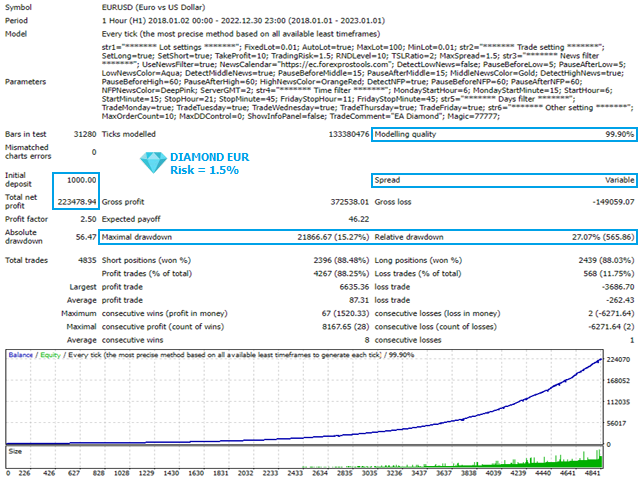
Task: Select the Initial deposit value 1000.00
Action: 79,180
